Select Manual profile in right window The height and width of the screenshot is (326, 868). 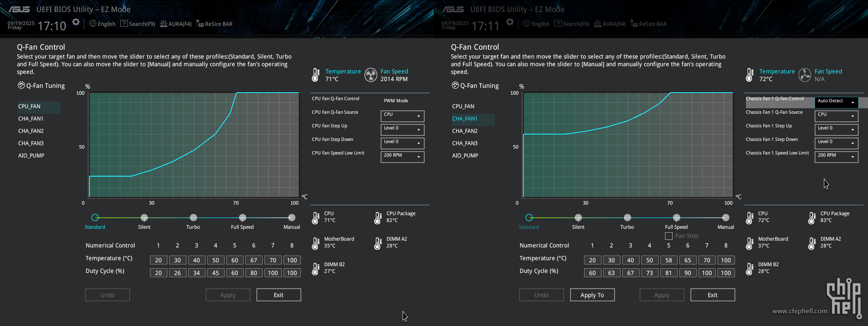pos(726,218)
